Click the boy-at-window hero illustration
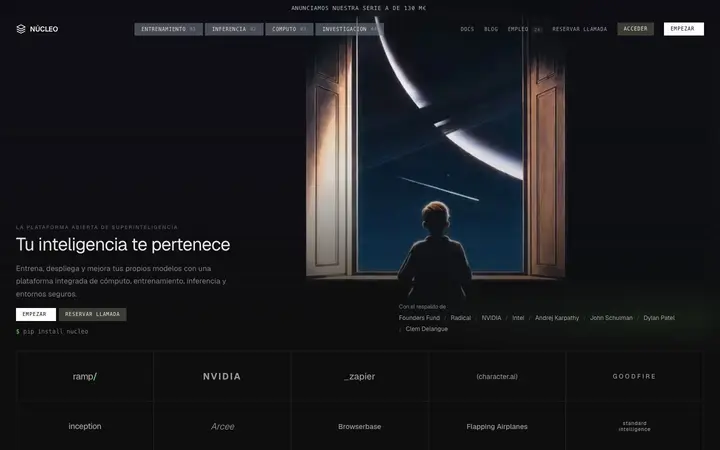The height and width of the screenshot is (450, 720). tap(435, 158)
